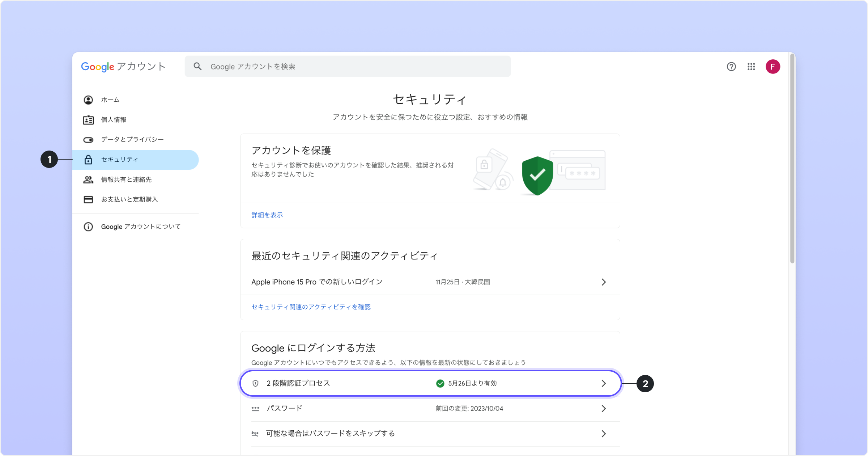Click the 個人情報 ID card icon
The height and width of the screenshot is (456, 868).
click(x=88, y=120)
